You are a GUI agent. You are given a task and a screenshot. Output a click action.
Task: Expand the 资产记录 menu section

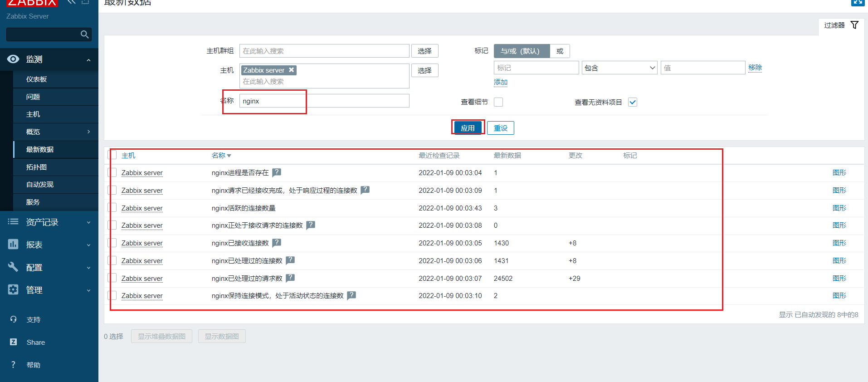tap(88, 222)
